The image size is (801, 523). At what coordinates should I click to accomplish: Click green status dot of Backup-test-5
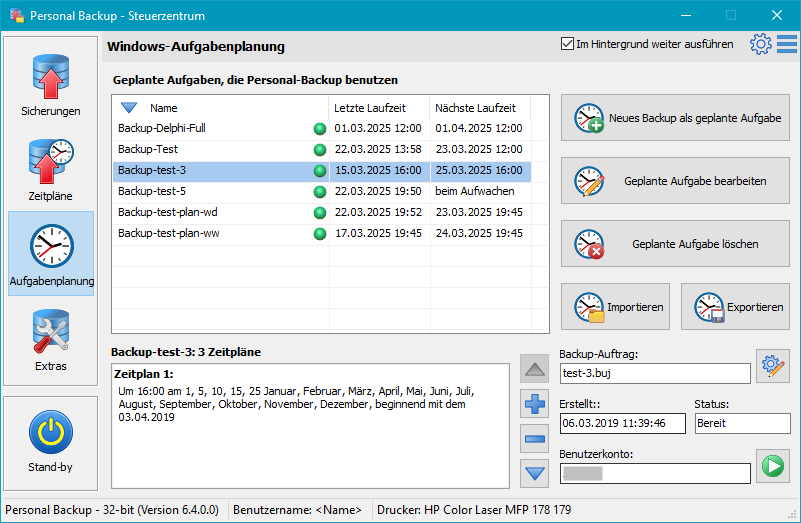coord(320,192)
